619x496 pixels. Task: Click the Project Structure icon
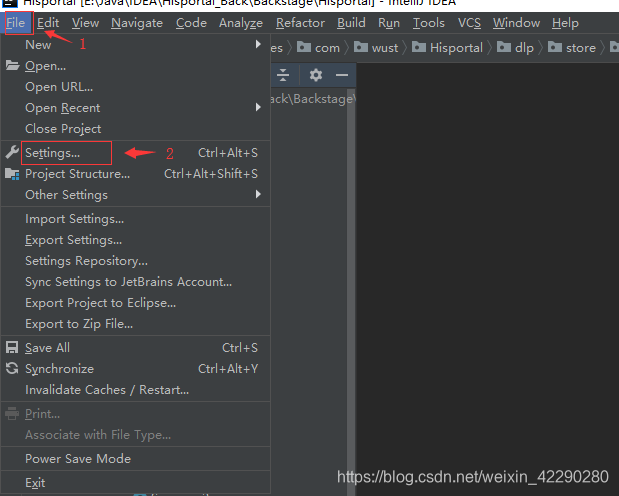point(12,174)
